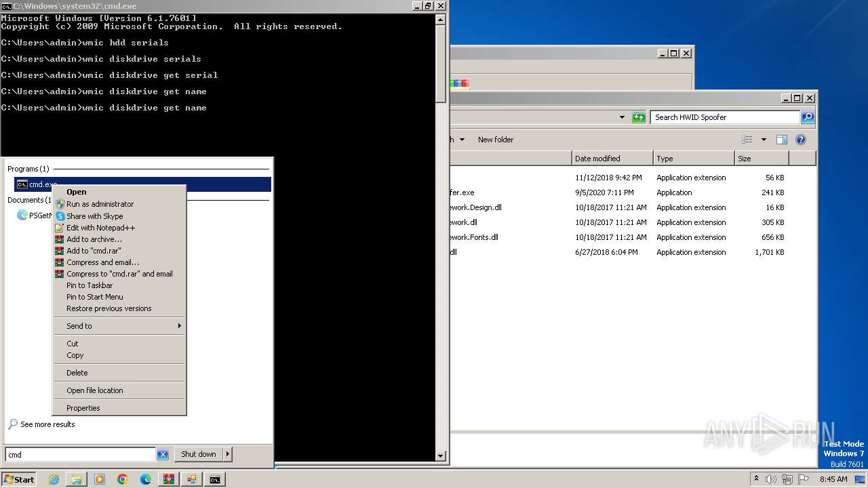Select Add to archive...

pyautogui.click(x=119, y=239)
